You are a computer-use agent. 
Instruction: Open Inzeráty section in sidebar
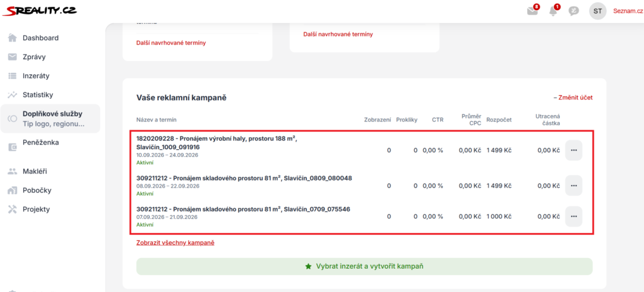click(x=36, y=76)
